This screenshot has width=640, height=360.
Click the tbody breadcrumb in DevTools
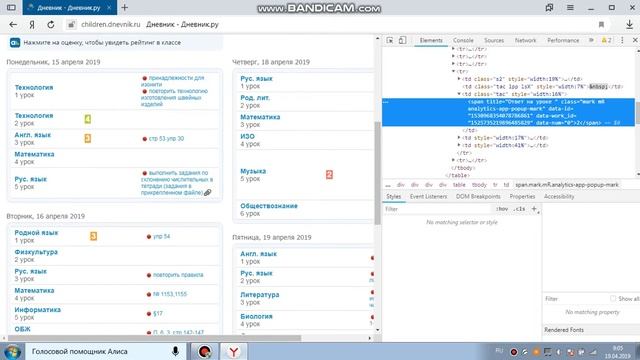click(x=479, y=185)
